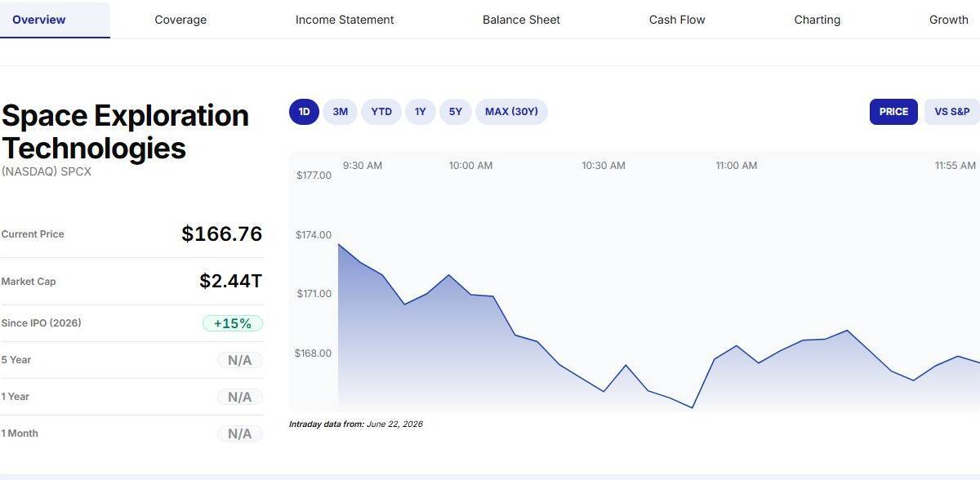The width and height of the screenshot is (980, 480).
Task: Click the (NASDAQ) SPCX ticker text
Action: [47, 172]
